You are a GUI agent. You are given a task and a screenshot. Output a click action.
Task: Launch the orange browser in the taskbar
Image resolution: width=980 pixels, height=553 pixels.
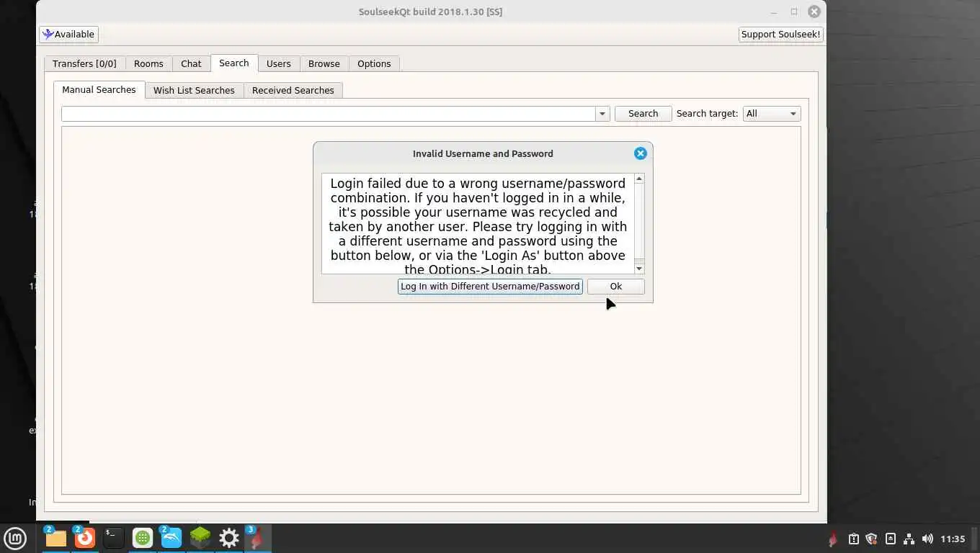[x=85, y=538]
